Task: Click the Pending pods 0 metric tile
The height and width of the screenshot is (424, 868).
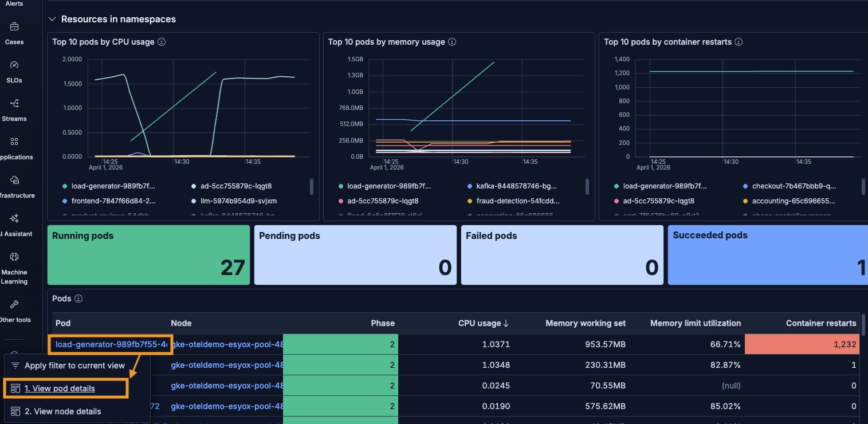Action: (x=356, y=255)
